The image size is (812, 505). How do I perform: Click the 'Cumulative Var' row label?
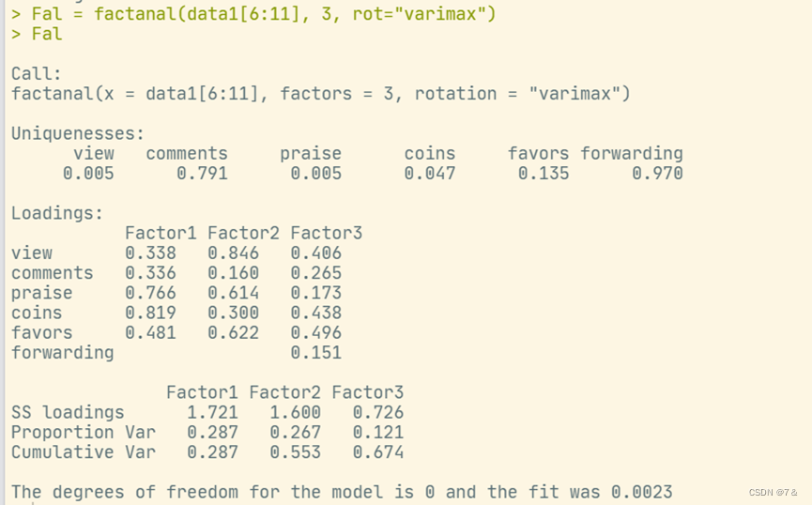tap(84, 451)
